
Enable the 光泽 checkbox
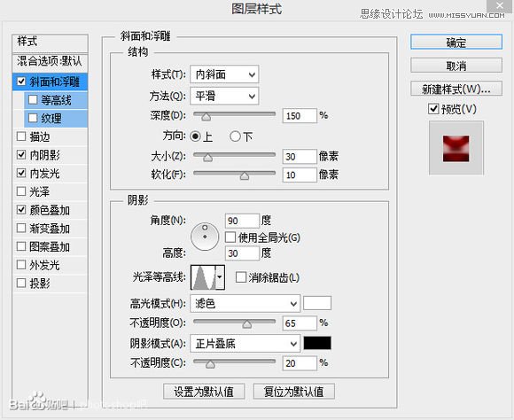coord(21,191)
